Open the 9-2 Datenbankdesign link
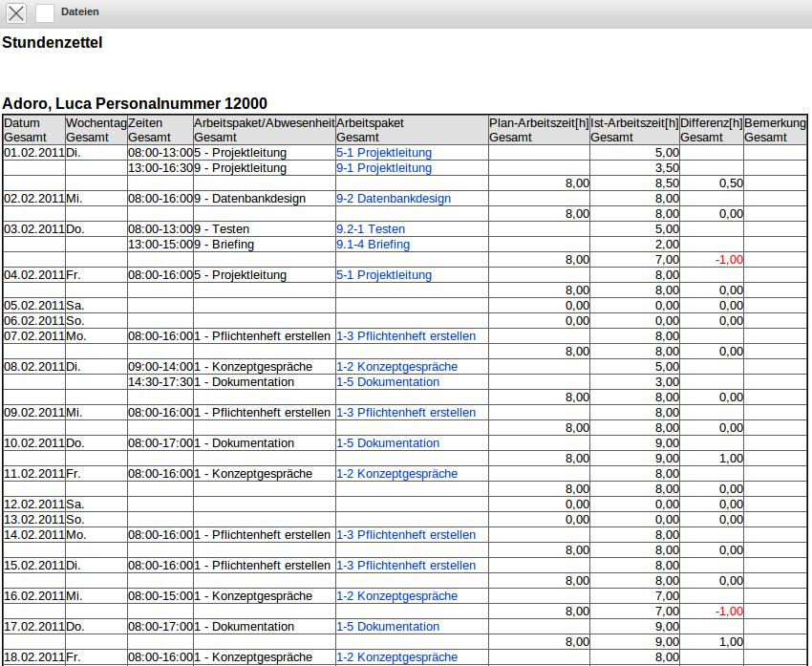Image resolution: width=812 pixels, height=666 pixels. (394, 199)
